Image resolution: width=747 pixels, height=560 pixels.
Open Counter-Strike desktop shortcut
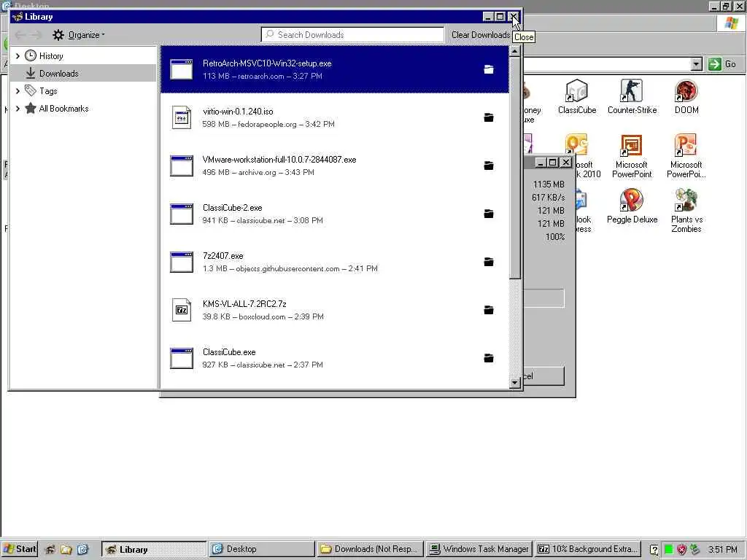(x=632, y=97)
